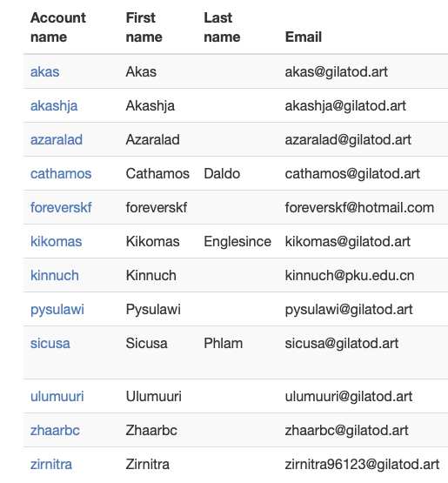Click the Englesince last name cell
The width and height of the screenshot is (448, 483).
click(x=237, y=242)
